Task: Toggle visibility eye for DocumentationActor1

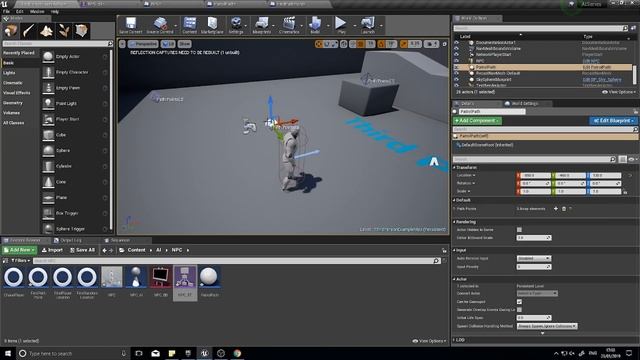Action: [456, 42]
